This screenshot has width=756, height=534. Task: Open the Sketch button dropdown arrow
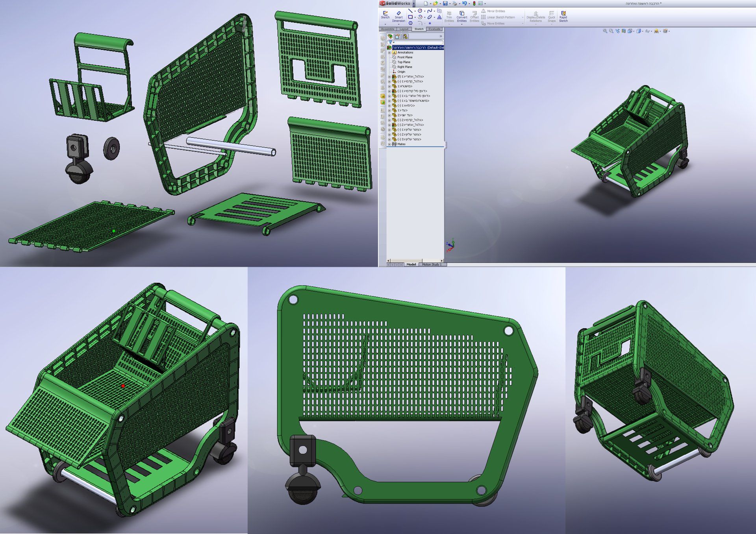385,24
